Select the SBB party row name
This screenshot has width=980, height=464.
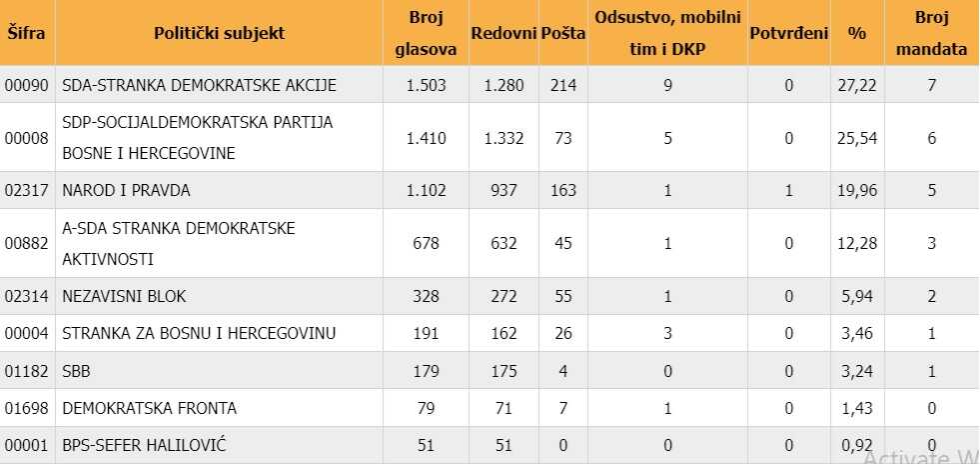[77, 371]
